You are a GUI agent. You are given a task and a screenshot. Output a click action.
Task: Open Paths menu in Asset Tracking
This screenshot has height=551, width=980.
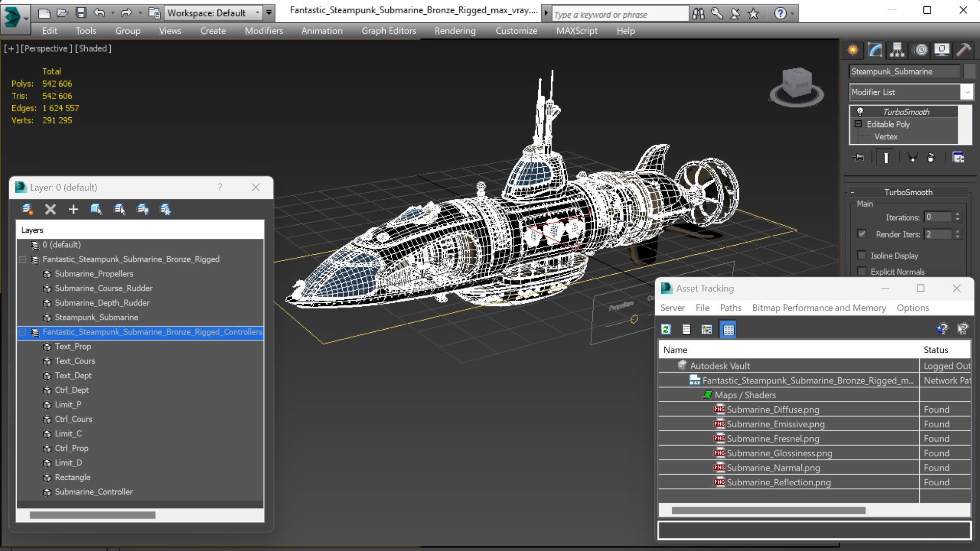pyautogui.click(x=731, y=308)
